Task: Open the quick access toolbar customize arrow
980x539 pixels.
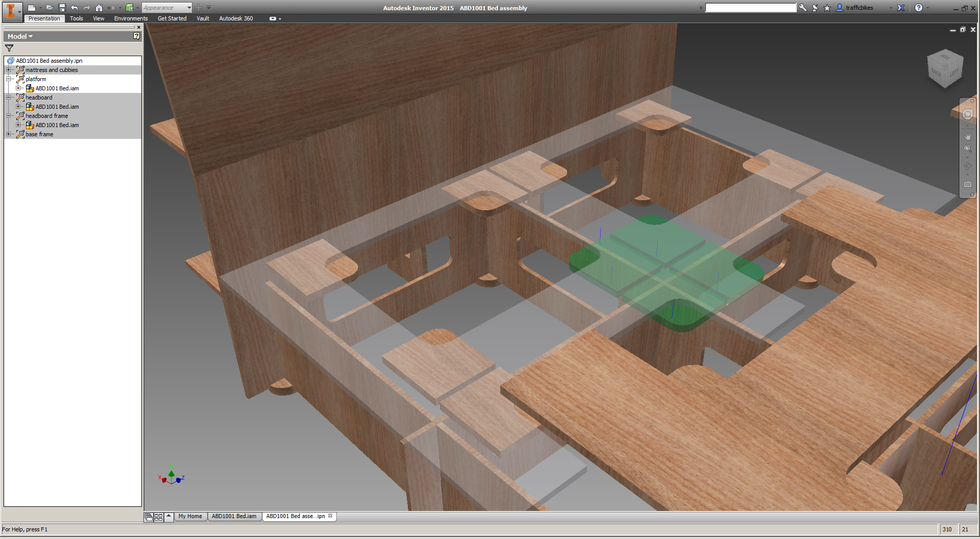Action: 209,8
